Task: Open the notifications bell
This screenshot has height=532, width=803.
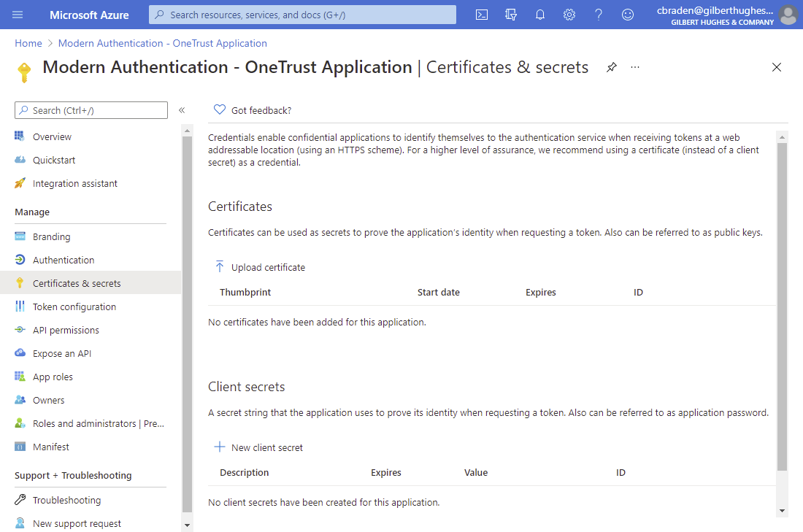Action: (x=539, y=15)
